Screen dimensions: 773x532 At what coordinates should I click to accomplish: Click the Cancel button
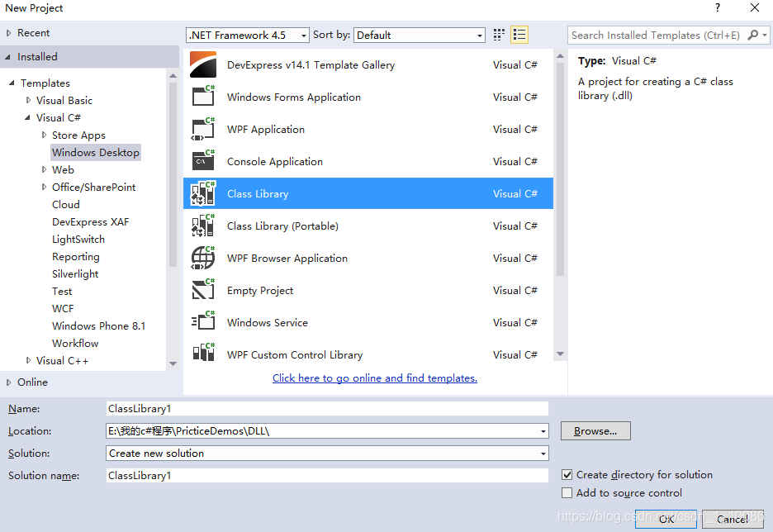pos(733,519)
